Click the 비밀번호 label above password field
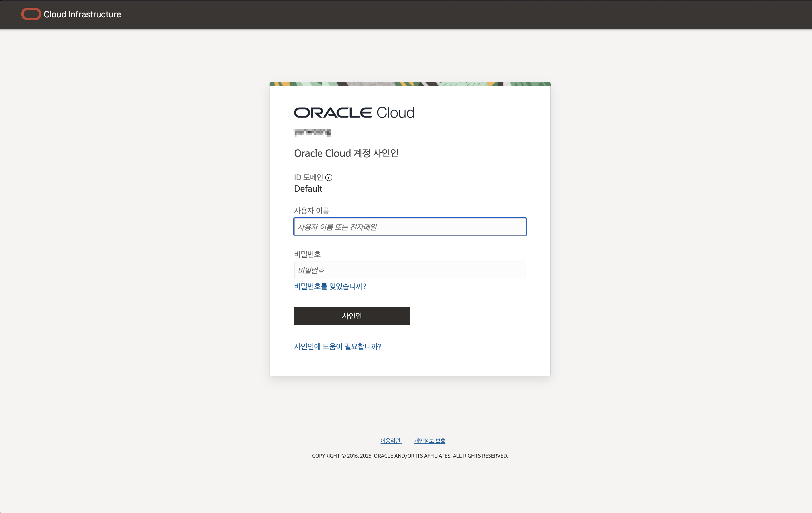This screenshot has width=812, height=513. point(307,254)
